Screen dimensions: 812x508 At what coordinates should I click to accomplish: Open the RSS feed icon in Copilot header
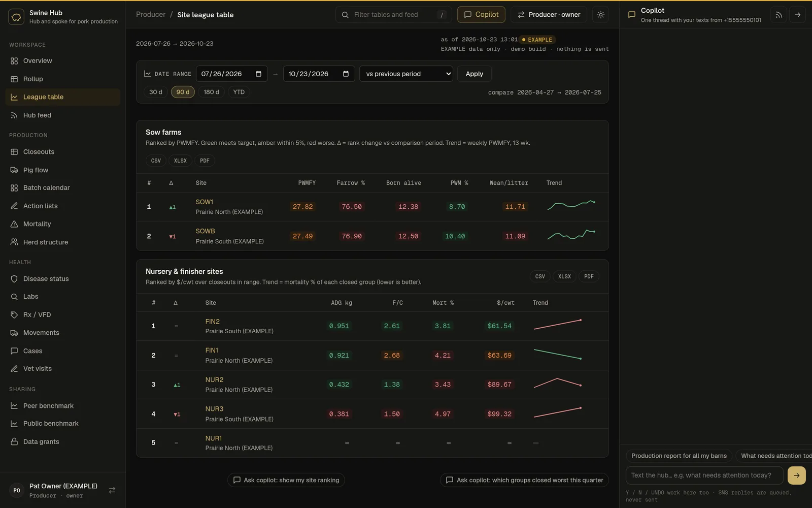pyautogui.click(x=779, y=15)
